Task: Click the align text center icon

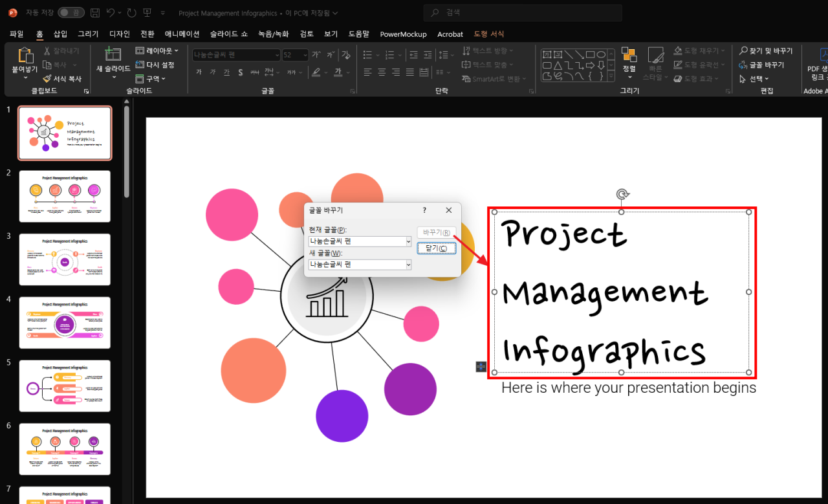Action: [x=382, y=72]
